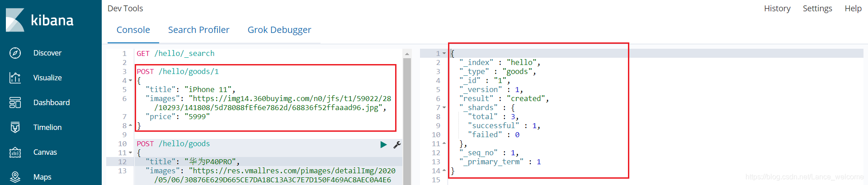Click "_index" : "hello" in response
868x185 pixels.
[x=500, y=62]
